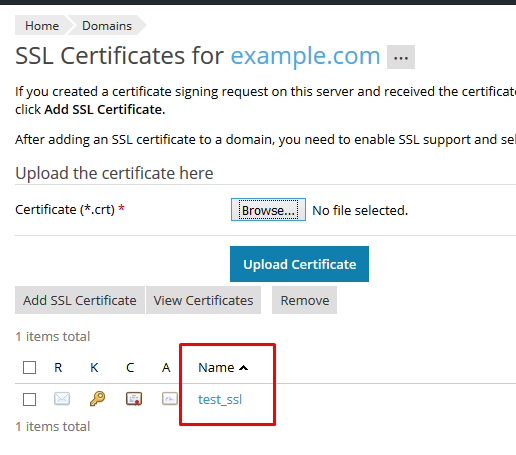Screen dimensions: 516x455
Task: Click the certificate icon in test_ssl row
Action: click(134, 399)
